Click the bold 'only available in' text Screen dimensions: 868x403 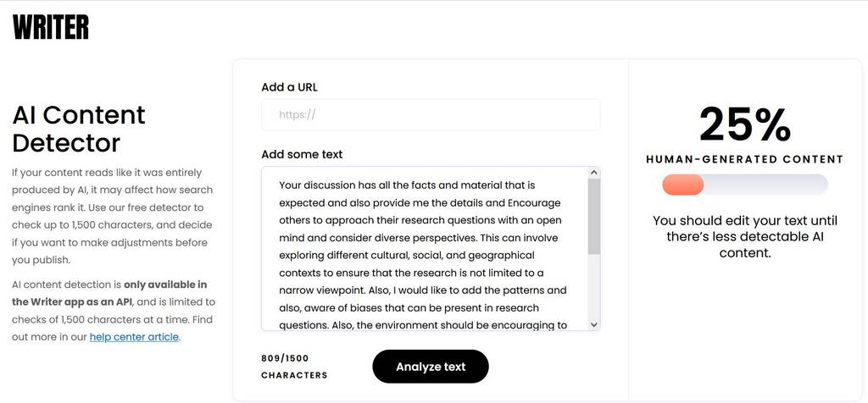(165, 284)
